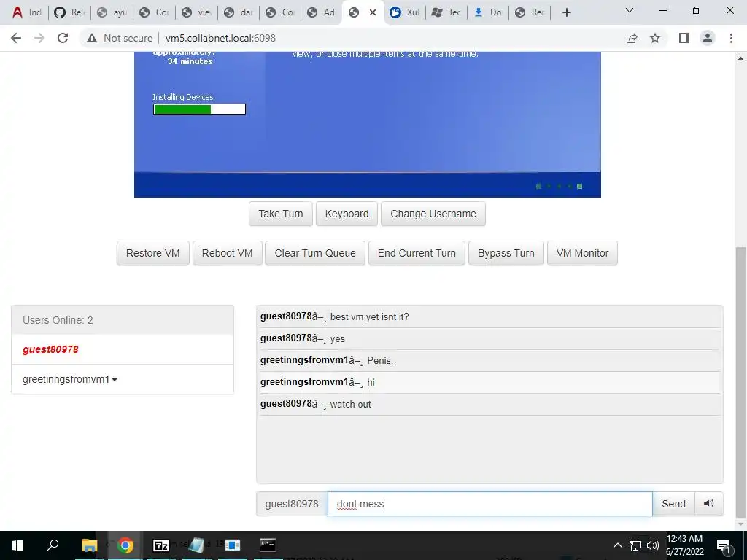
Task: Switch to the 'dar' browser tab
Action: [x=239, y=12]
